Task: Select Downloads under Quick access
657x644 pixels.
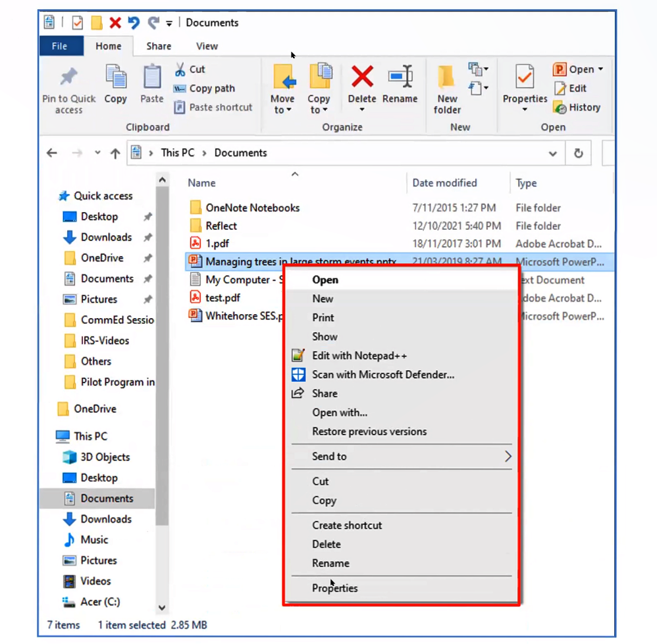Action: coord(106,237)
